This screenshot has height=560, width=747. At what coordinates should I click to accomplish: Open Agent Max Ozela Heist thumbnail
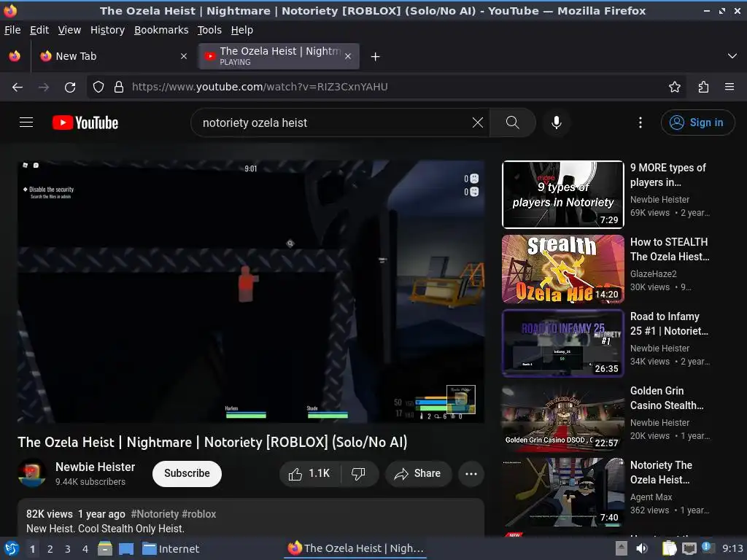click(x=562, y=492)
